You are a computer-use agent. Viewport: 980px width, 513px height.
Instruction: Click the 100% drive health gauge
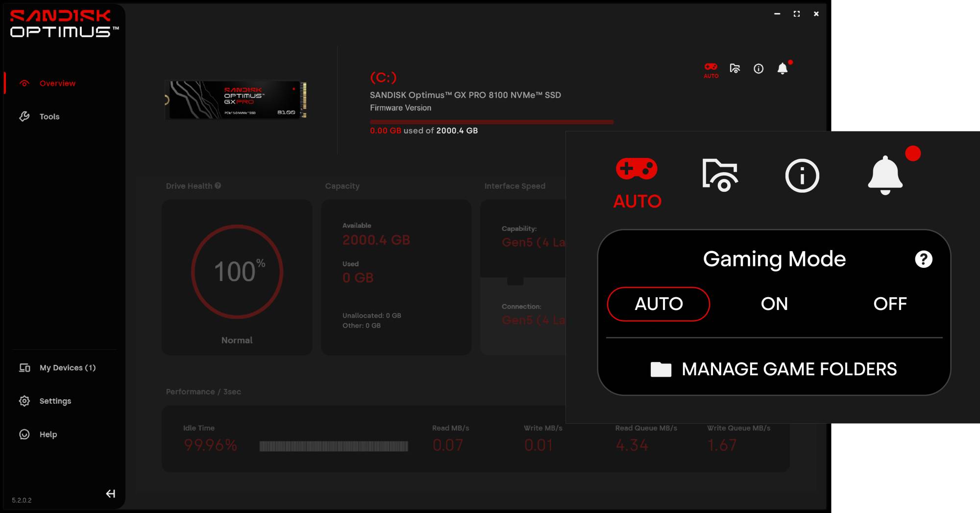coord(237,272)
